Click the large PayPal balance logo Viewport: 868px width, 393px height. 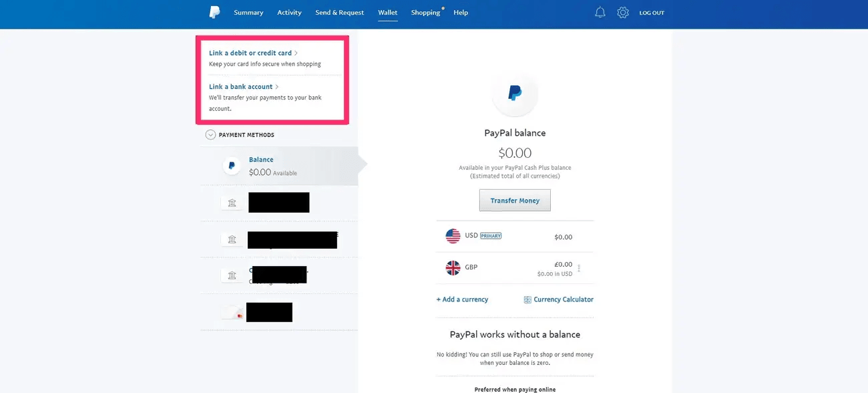point(515,94)
